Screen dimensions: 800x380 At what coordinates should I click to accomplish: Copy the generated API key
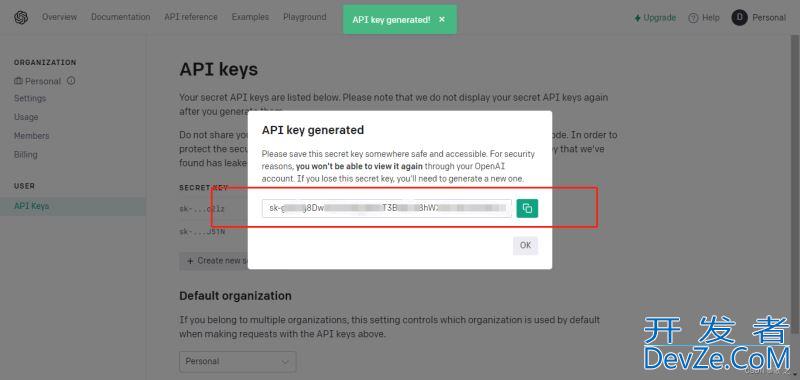point(527,208)
